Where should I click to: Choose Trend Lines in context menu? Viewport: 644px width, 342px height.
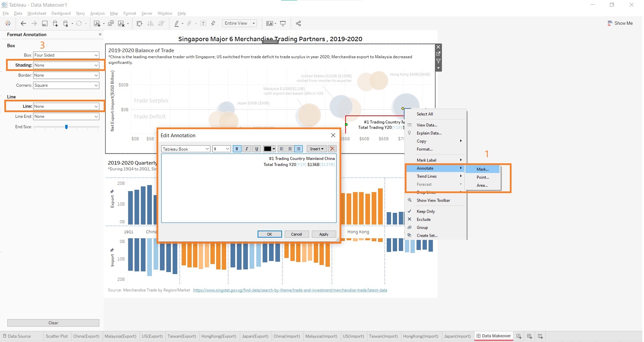pyautogui.click(x=435, y=176)
